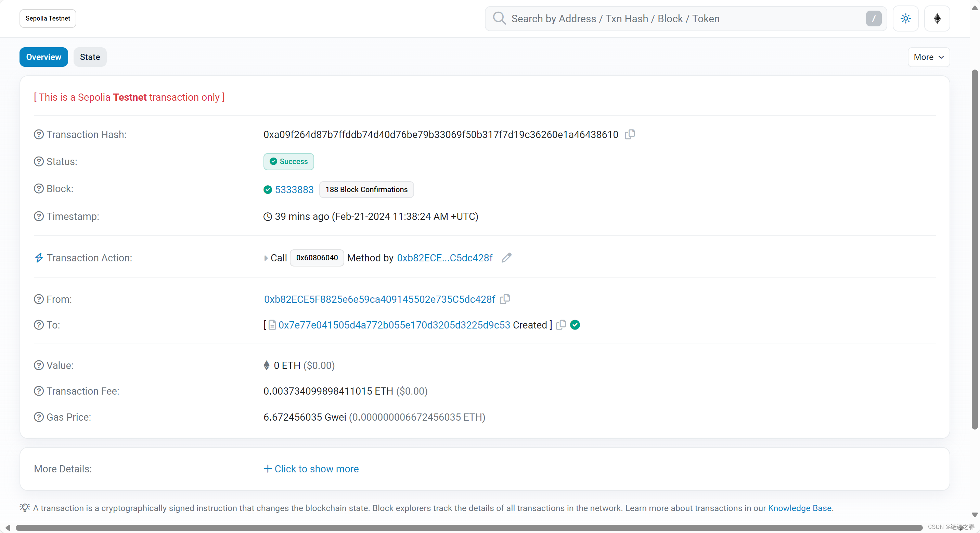
Task: Expand the Call transaction action triangle
Action: pos(266,258)
